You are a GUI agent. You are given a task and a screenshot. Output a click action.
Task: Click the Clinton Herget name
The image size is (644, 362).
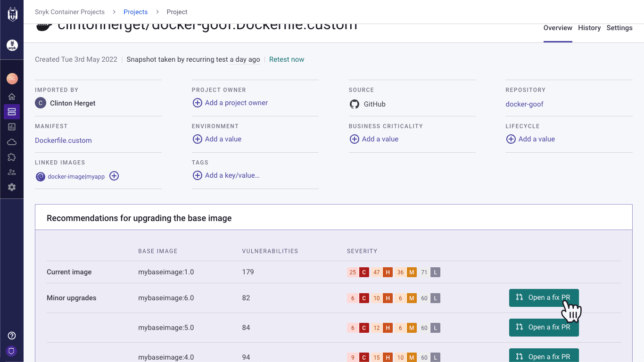point(73,103)
